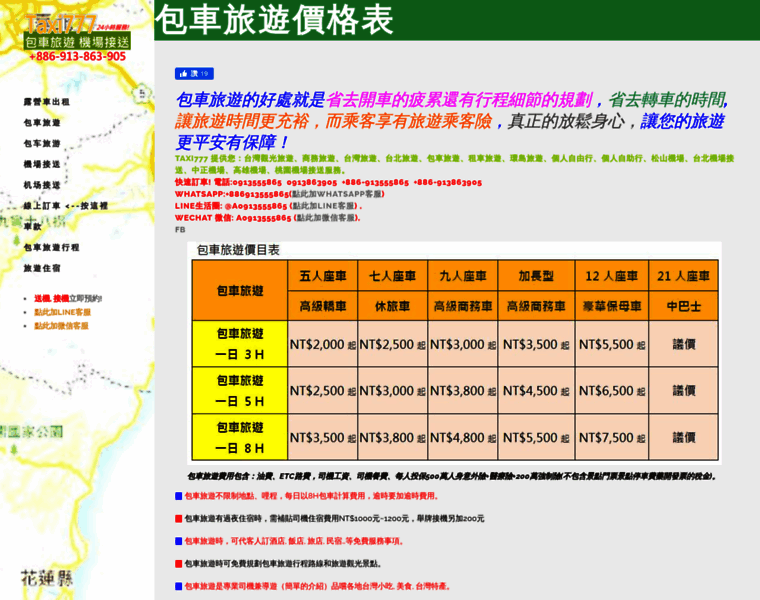Screen dimensions: 760x600
Task: Open 線上訂車 <--按這裡 menu item
Action: click(66, 206)
